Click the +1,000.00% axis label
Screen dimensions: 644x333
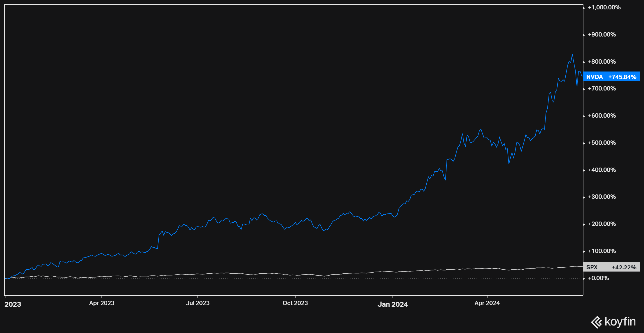pyautogui.click(x=604, y=8)
